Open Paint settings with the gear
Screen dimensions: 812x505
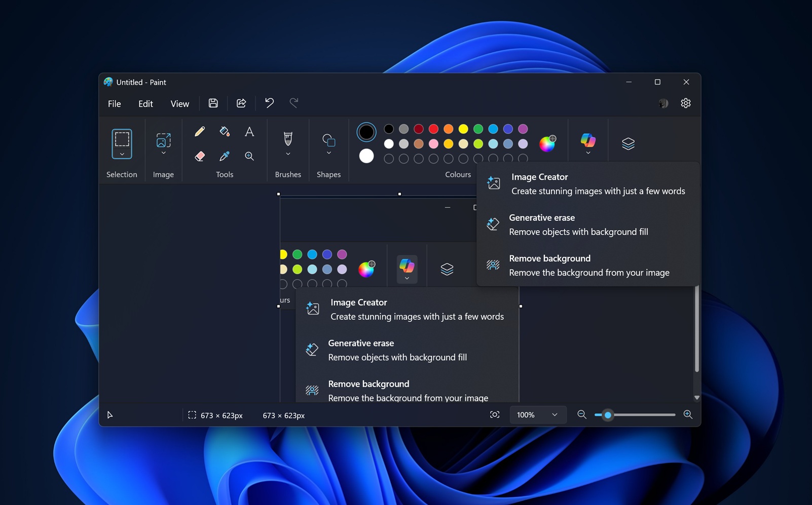[686, 103]
